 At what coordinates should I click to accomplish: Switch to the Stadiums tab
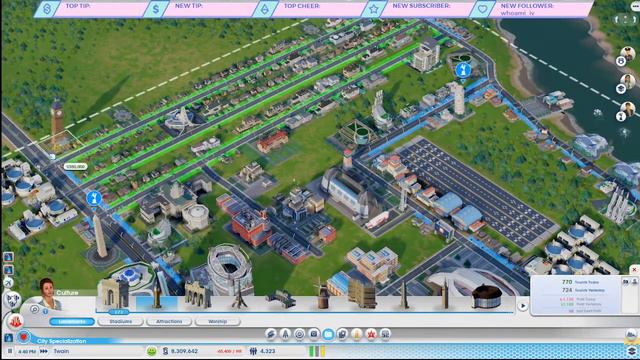point(121,322)
